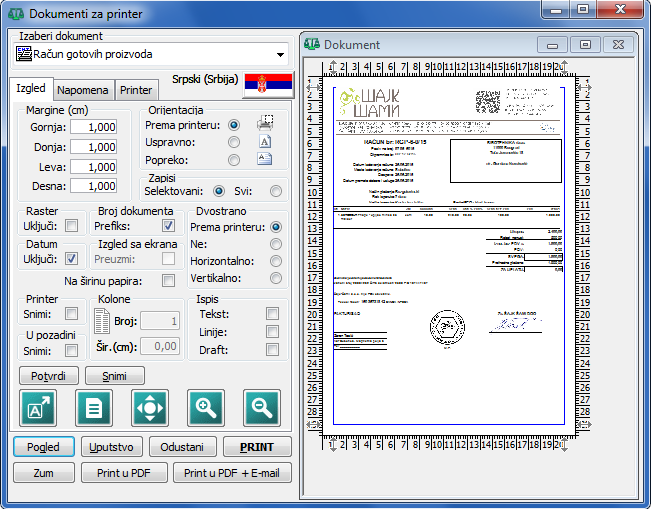
Task: Click the teal zoom-out magnifier button
Action: [x=262, y=408]
